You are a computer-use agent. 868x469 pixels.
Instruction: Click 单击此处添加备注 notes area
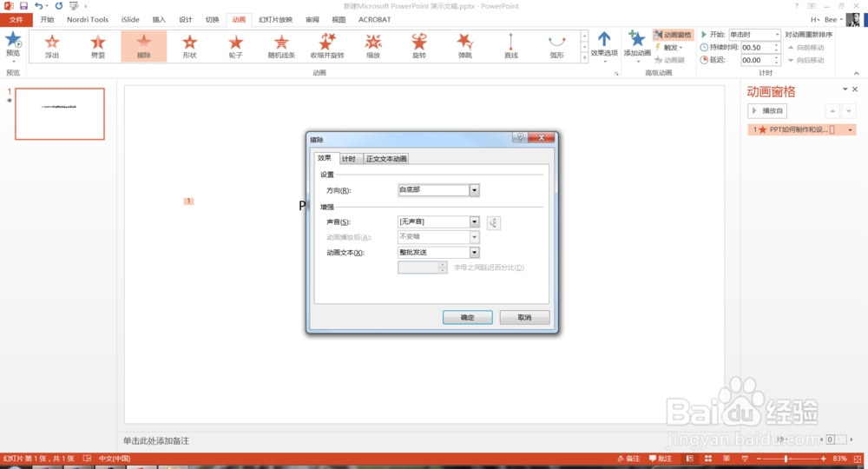(156, 440)
